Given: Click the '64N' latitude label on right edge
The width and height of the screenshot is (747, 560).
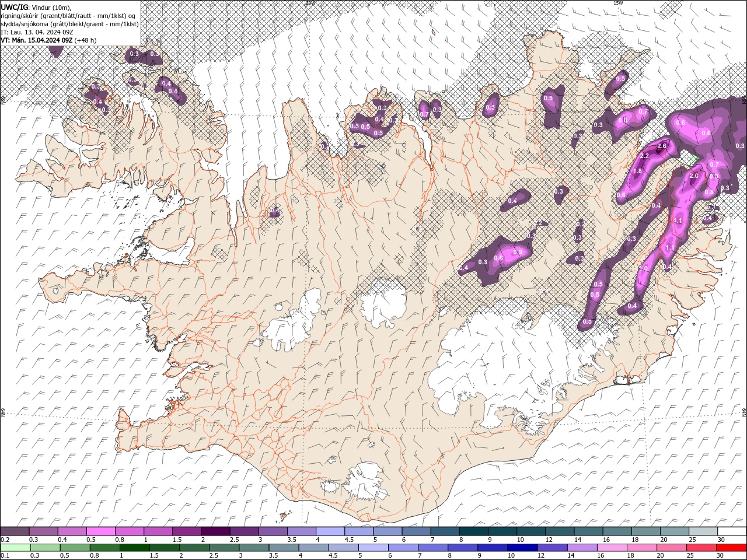Looking at the screenshot, I should [744, 412].
